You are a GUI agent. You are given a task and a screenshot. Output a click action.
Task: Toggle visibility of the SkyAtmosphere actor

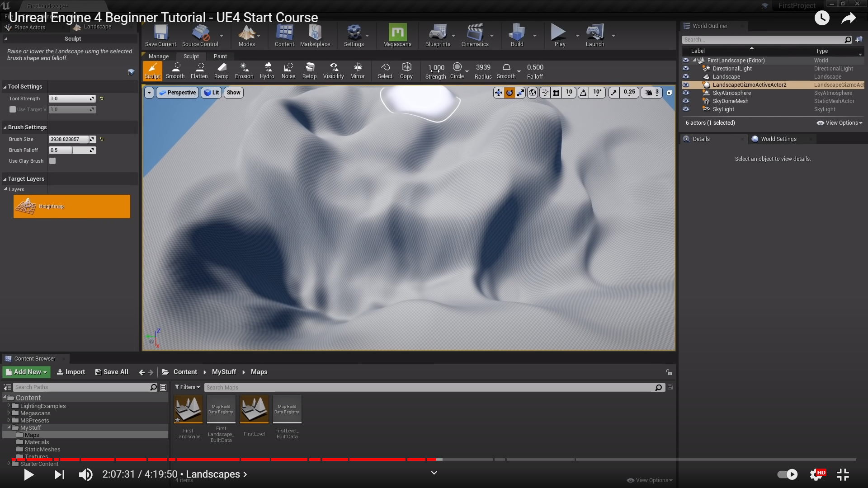[x=686, y=93]
